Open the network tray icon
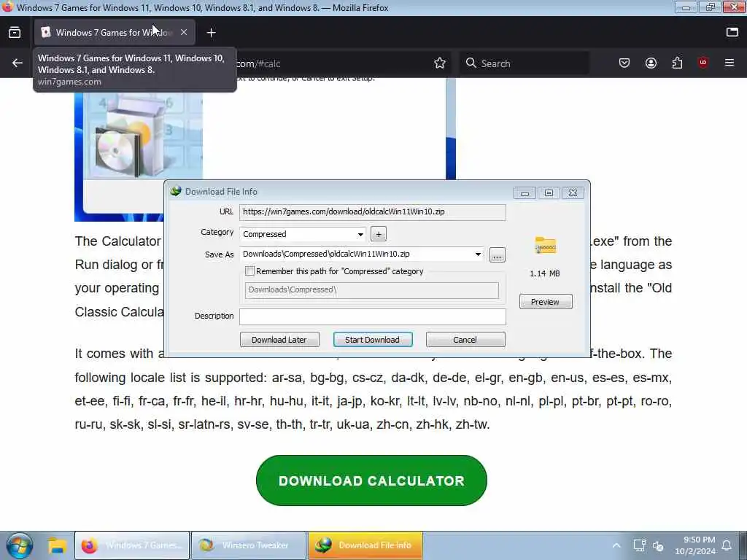 [639, 545]
